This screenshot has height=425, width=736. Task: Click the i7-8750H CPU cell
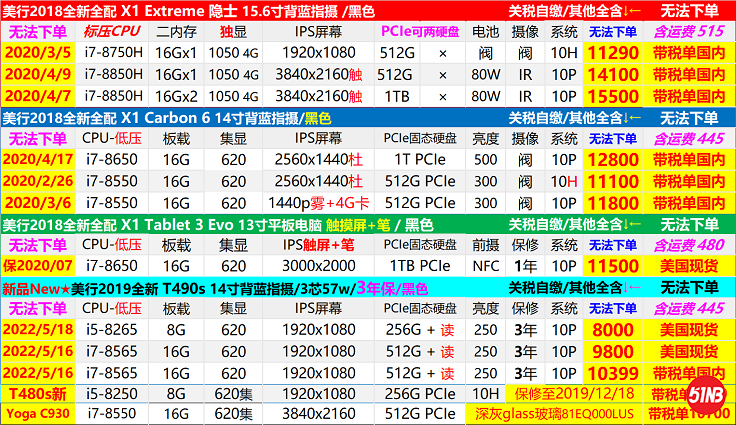tap(112, 53)
